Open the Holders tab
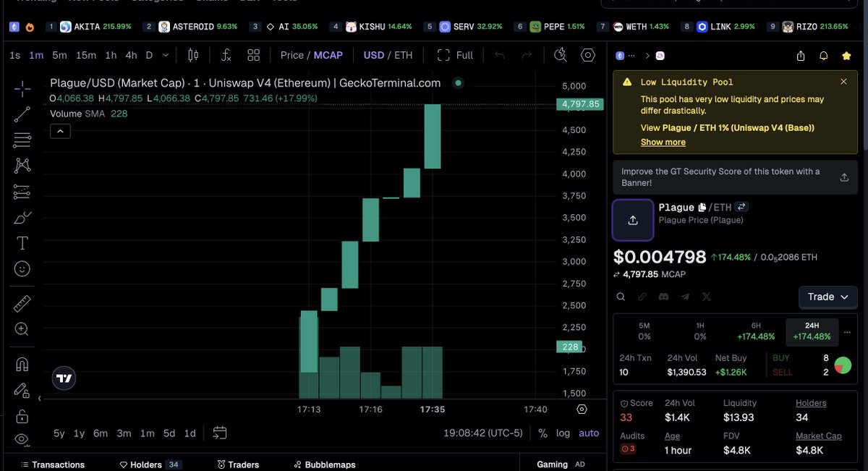868x471 pixels. (x=150, y=464)
